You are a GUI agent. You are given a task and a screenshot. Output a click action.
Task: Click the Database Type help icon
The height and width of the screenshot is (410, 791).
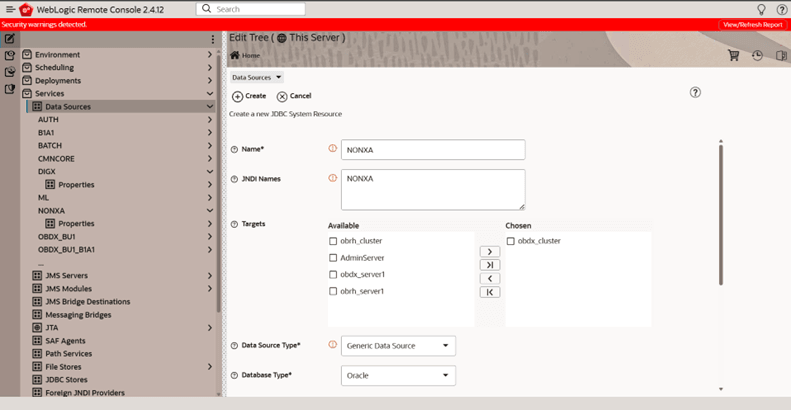234,375
